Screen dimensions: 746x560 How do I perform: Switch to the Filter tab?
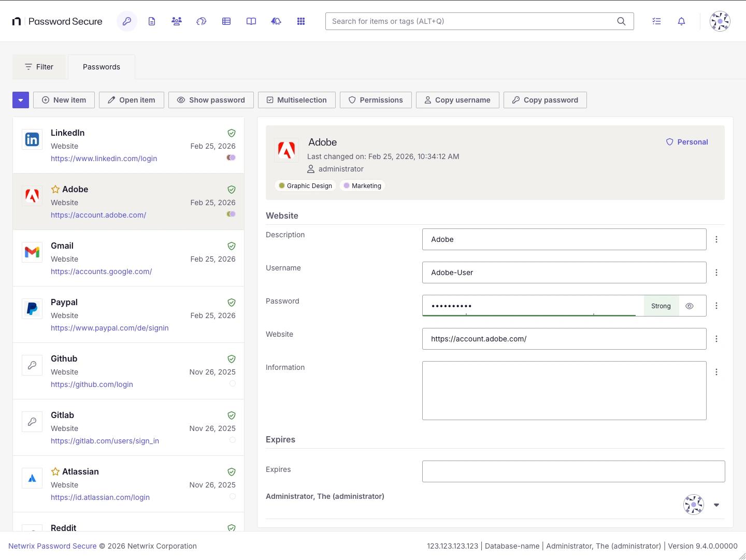(x=39, y=67)
